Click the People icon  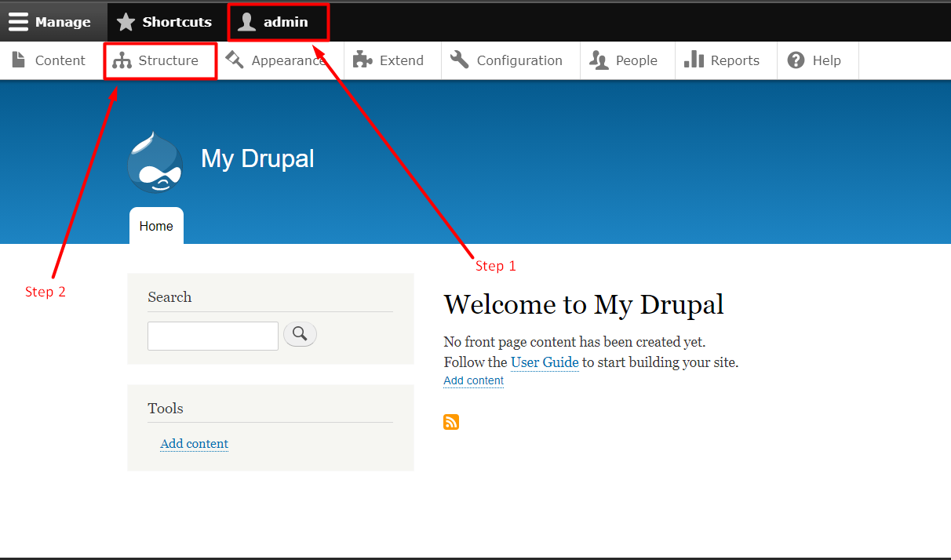[599, 60]
